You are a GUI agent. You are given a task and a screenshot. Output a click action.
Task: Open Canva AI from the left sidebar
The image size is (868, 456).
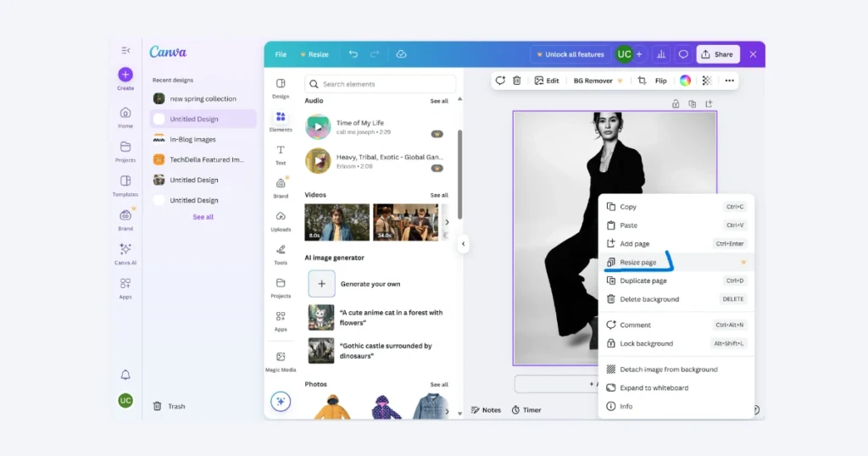click(125, 253)
